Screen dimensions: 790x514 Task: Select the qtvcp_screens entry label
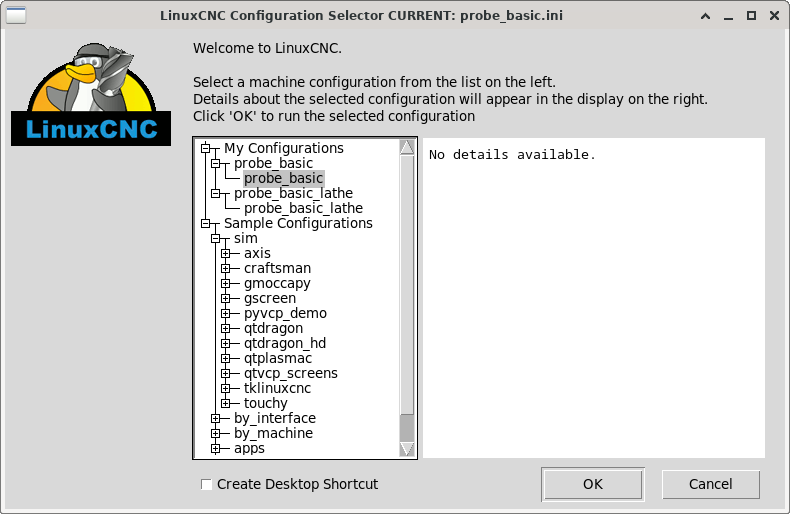[x=291, y=373]
